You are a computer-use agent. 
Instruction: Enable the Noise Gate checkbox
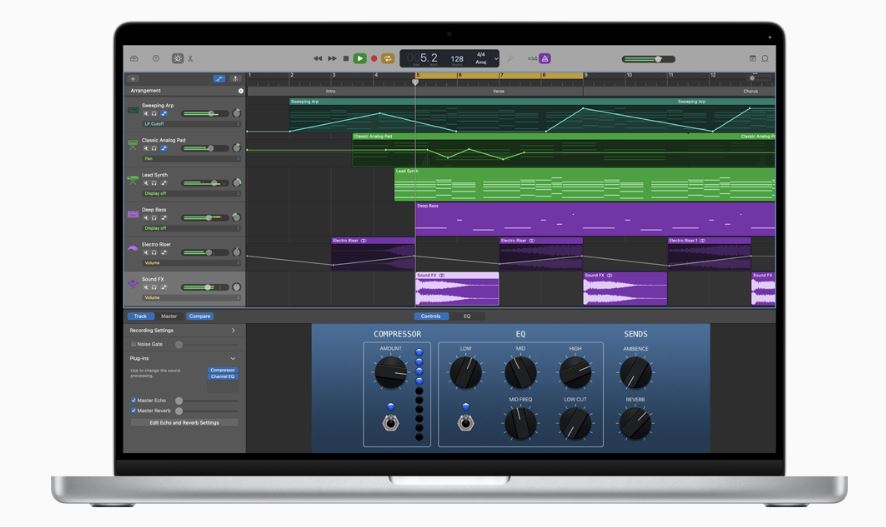(x=134, y=344)
